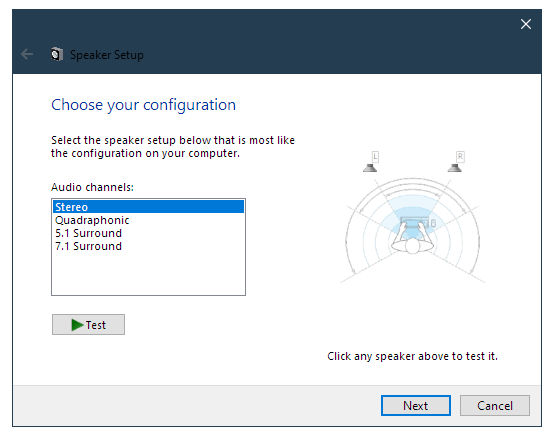Click empty area of Audio channels listbox
This screenshot has height=442, width=553.
point(148,273)
